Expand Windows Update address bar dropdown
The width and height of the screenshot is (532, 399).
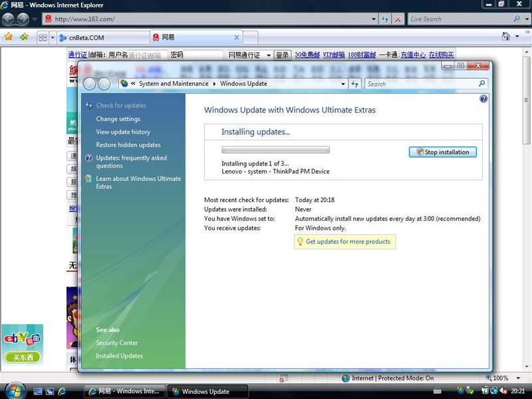[x=343, y=84]
